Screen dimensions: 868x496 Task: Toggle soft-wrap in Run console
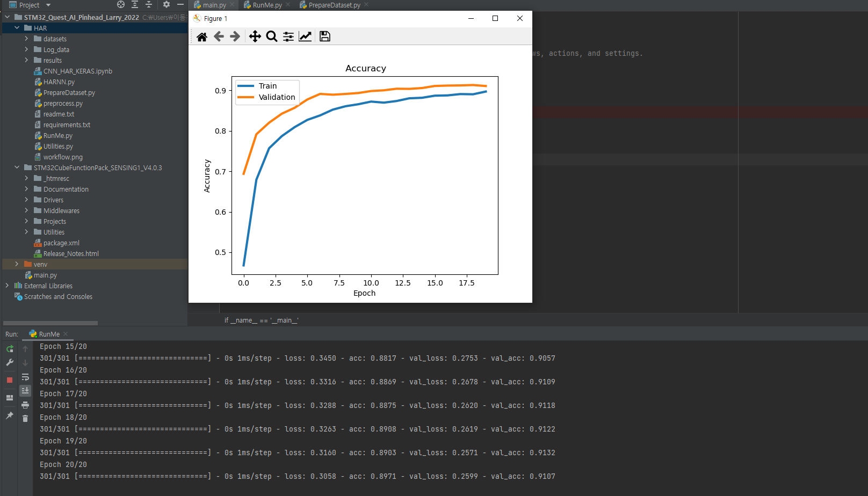tap(25, 377)
